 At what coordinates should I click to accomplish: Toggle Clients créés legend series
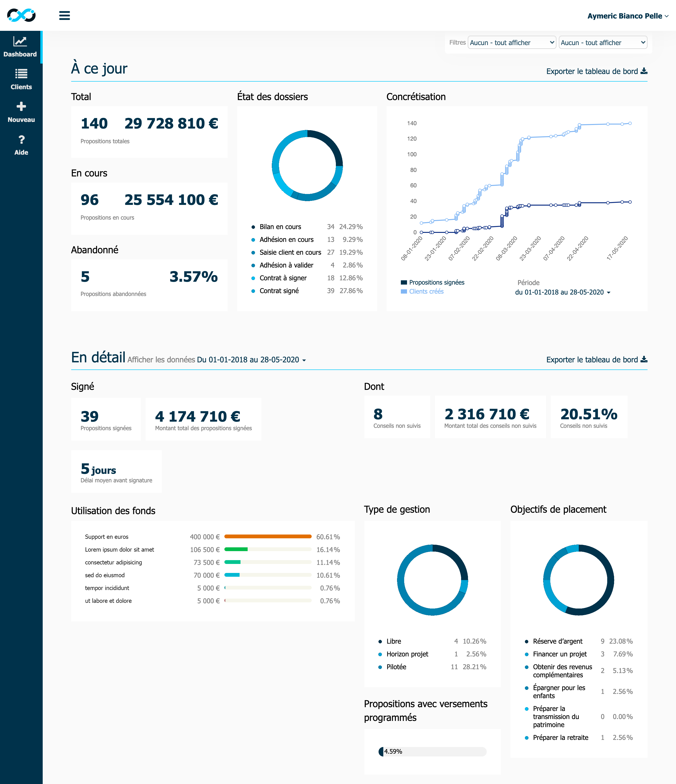422,291
